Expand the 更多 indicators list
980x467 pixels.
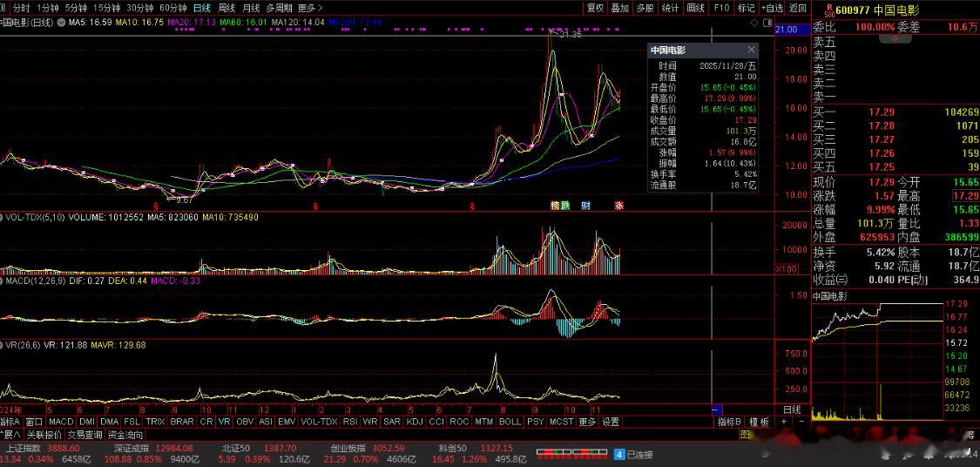(587, 422)
